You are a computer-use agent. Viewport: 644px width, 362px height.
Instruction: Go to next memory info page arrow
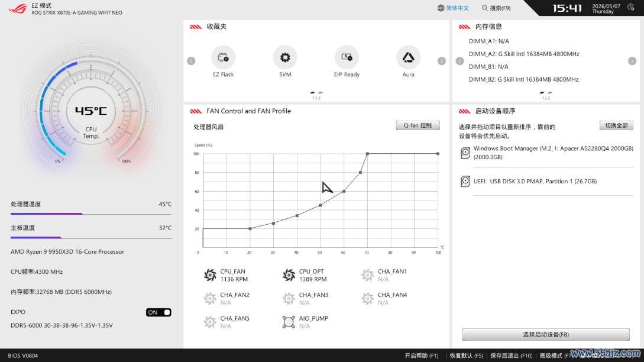click(x=632, y=61)
